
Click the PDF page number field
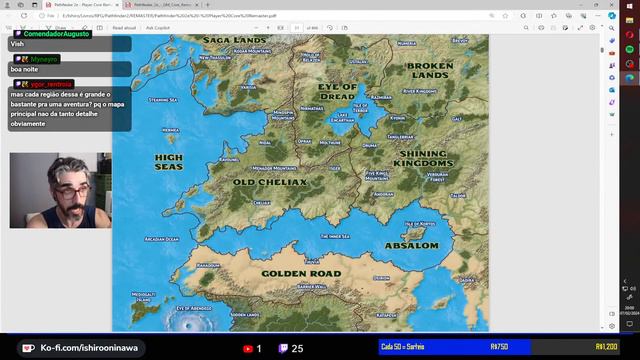[x=297, y=28]
